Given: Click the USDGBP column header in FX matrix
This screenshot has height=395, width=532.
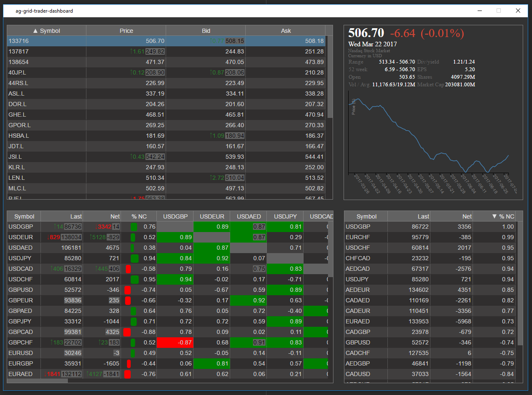Looking at the screenshot, I should point(175,216).
